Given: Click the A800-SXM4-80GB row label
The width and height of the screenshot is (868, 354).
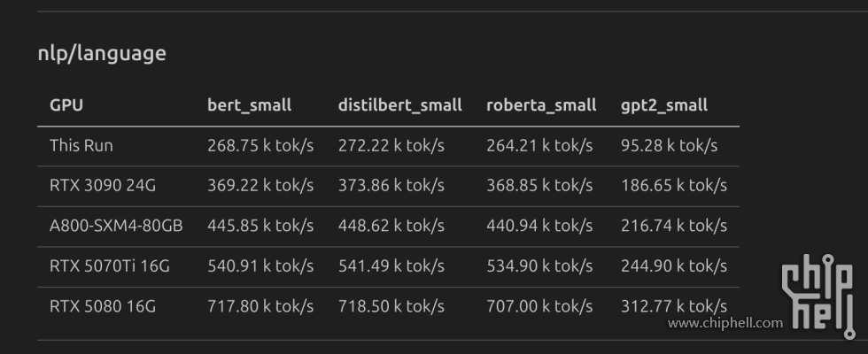Looking at the screenshot, I should click(116, 226).
